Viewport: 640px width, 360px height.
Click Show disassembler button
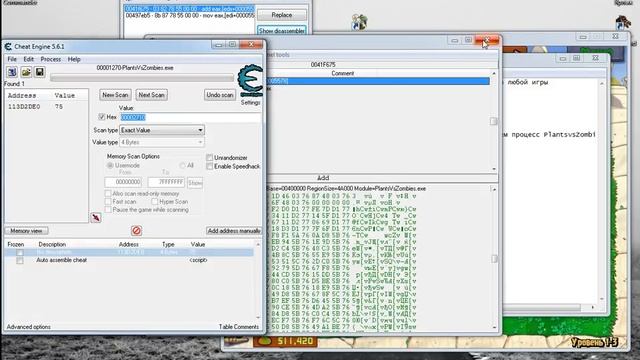(282, 31)
